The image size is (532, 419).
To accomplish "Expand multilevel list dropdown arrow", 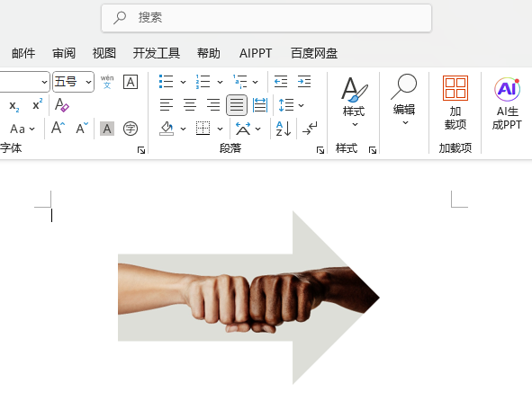I will [x=255, y=82].
